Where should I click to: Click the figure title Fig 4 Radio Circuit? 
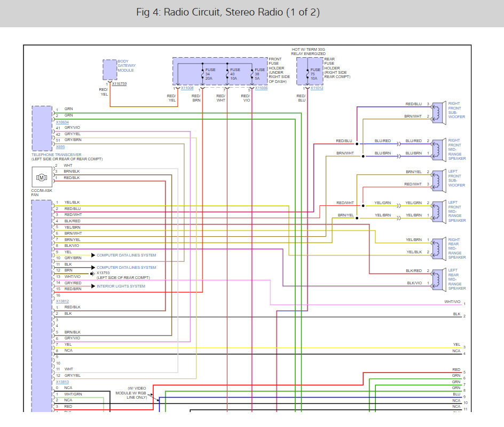point(228,12)
